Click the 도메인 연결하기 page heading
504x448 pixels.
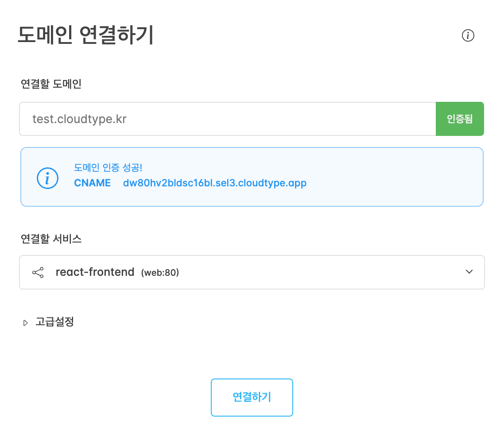[85, 35]
